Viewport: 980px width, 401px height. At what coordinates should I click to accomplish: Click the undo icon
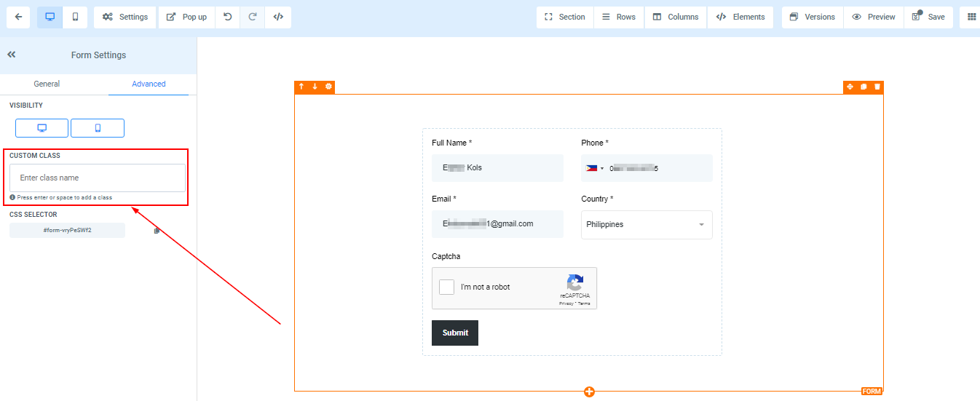228,17
